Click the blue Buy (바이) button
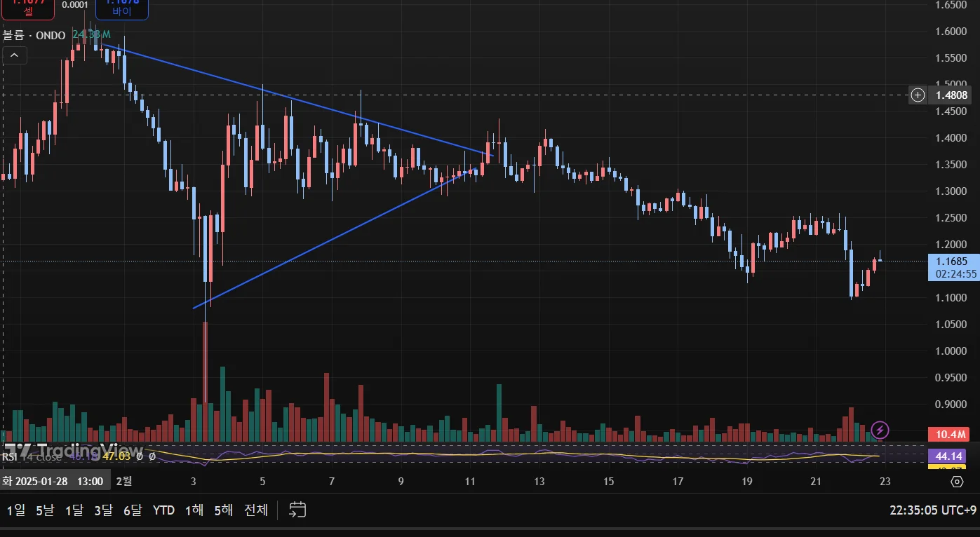The image size is (980, 537). [x=122, y=8]
